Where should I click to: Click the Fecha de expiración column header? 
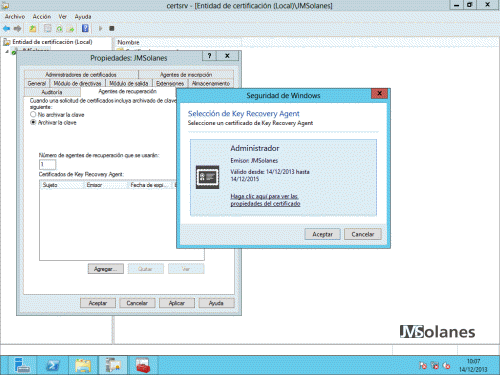[x=150, y=185]
